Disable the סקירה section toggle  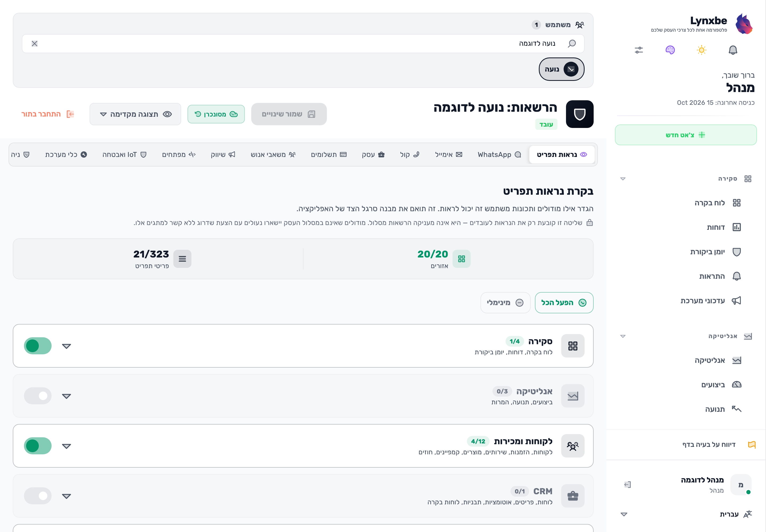[x=38, y=346]
